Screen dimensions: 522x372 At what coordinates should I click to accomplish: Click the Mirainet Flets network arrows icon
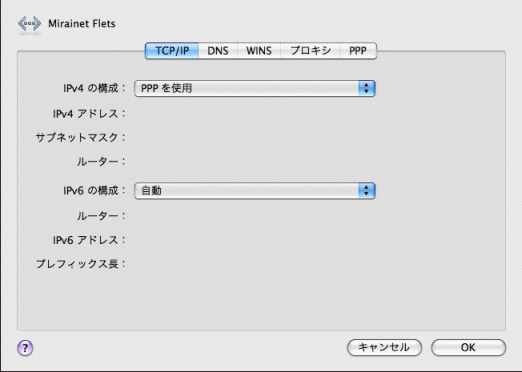(x=29, y=24)
